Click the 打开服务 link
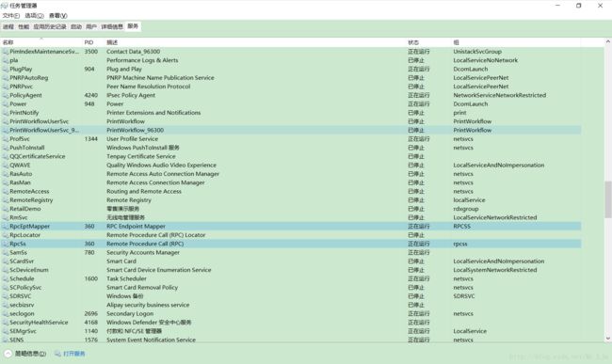The width and height of the screenshot is (612, 364). click(x=73, y=354)
